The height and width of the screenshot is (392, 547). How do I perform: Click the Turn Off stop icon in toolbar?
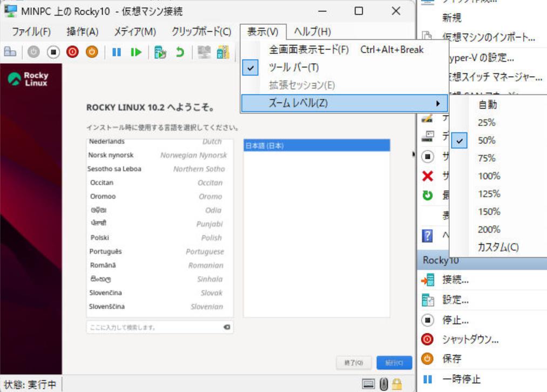[53, 52]
